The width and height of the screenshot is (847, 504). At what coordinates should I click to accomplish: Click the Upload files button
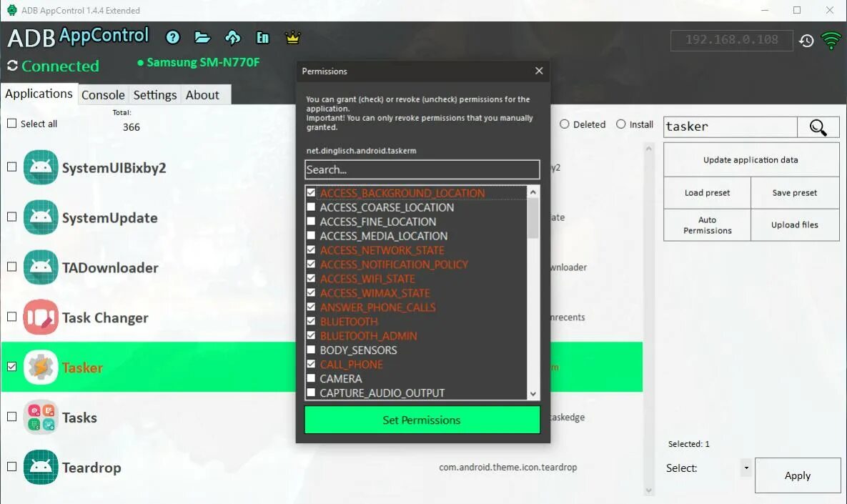tap(795, 224)
